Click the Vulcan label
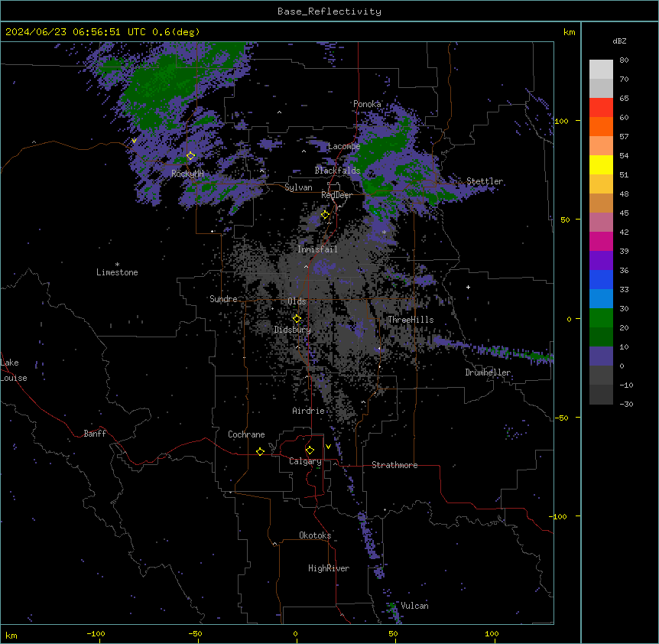Viewport: 659px width, 644px height. [415, 606]
